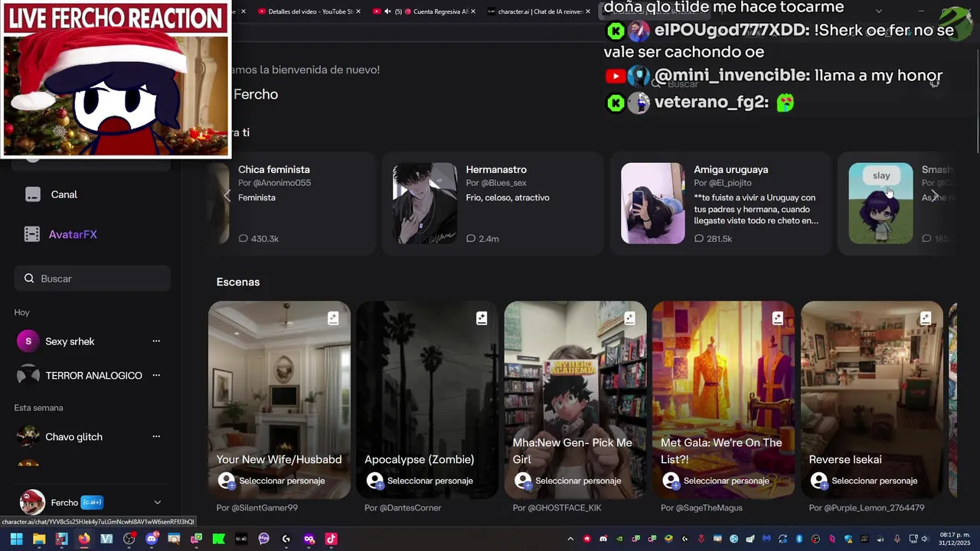This screenshot has width=980, height=551.
Task: Click the Buscar search field in sidebar
Action: tap(92, 279)
